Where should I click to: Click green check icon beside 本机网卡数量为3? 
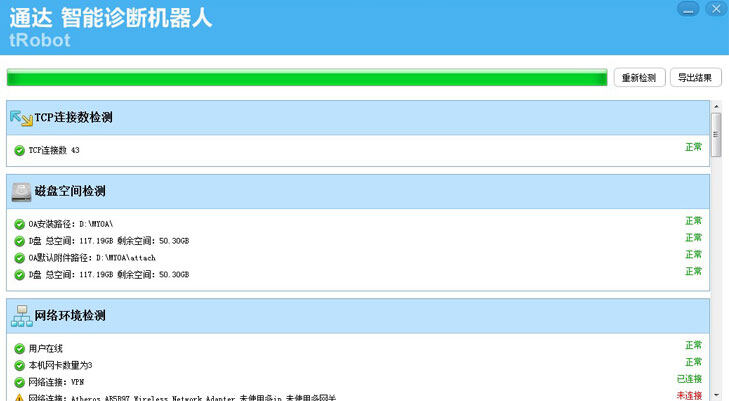20,366
